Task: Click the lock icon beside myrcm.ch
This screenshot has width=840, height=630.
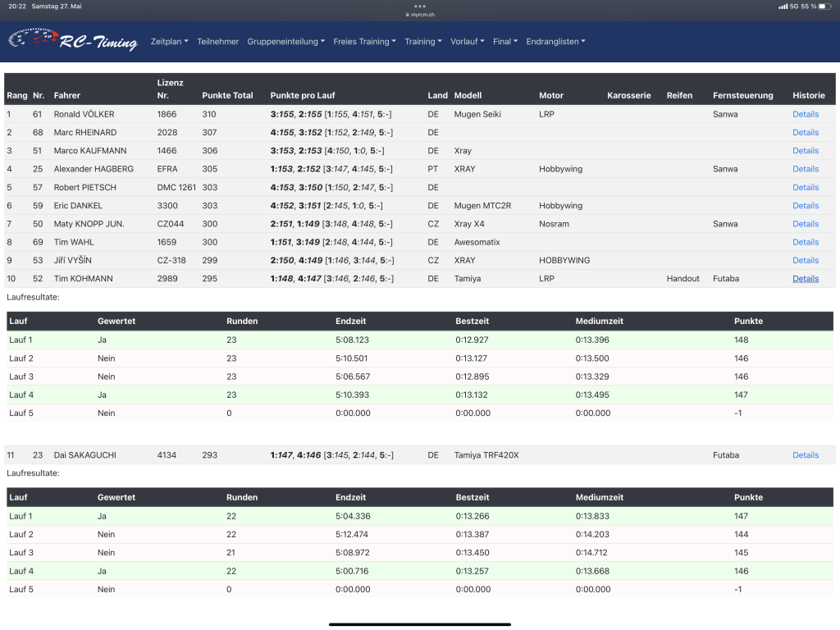Action: click(x=406, y=14)
